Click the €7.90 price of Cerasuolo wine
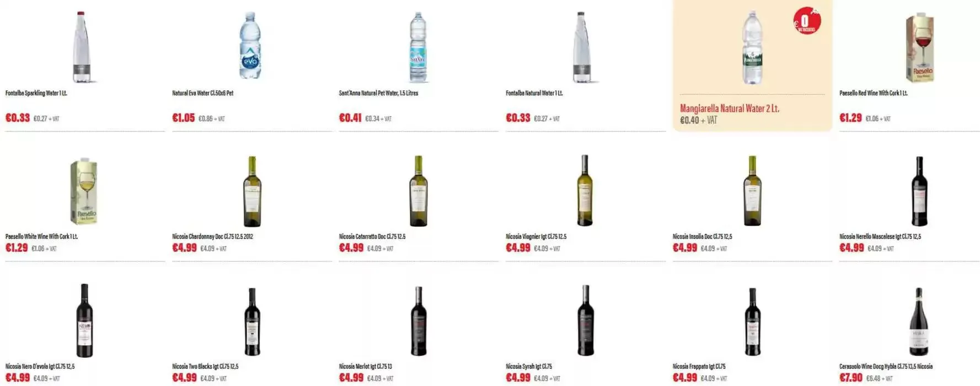Screen dimensions: 980x386 coord(850,378)
